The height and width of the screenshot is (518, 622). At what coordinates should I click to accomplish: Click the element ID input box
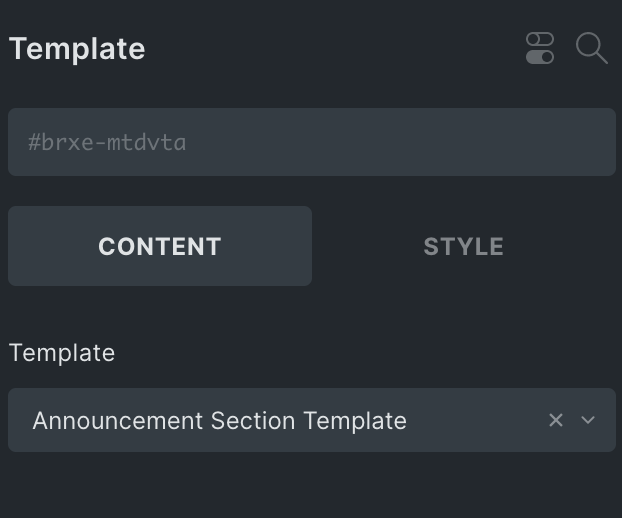pos(312,142)
